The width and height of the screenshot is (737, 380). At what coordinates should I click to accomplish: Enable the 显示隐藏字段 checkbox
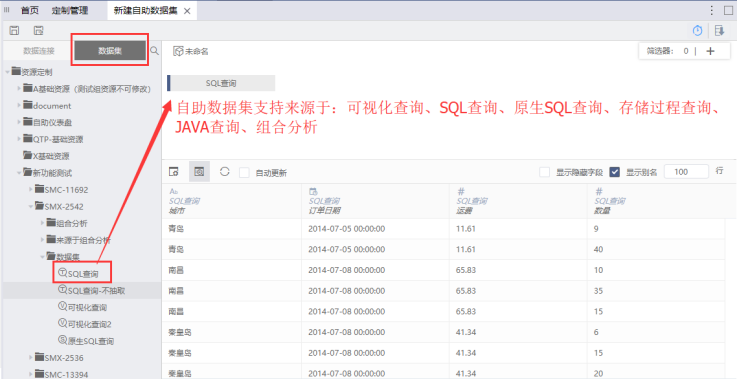[544, 172]
